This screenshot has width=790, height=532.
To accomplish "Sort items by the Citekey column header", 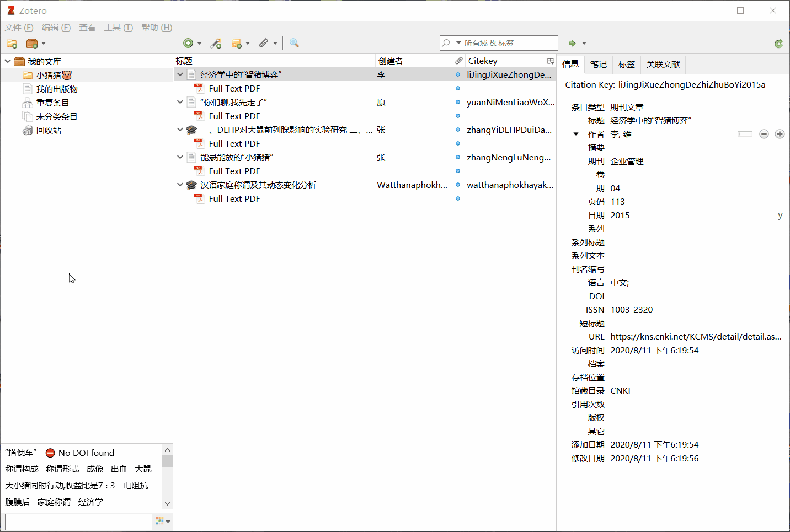I will tap(505, 61).
